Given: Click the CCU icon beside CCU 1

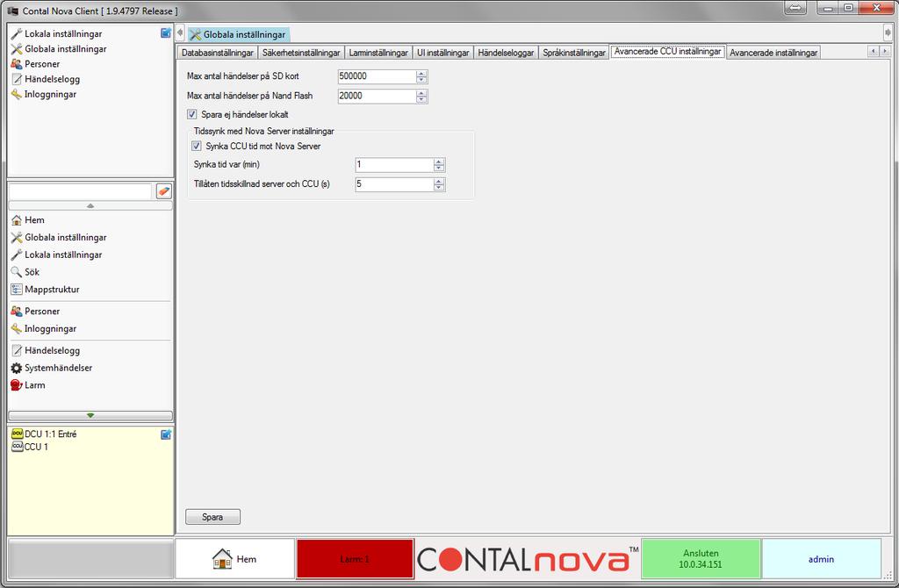Looking at the screenshot, I should (18, 447).
